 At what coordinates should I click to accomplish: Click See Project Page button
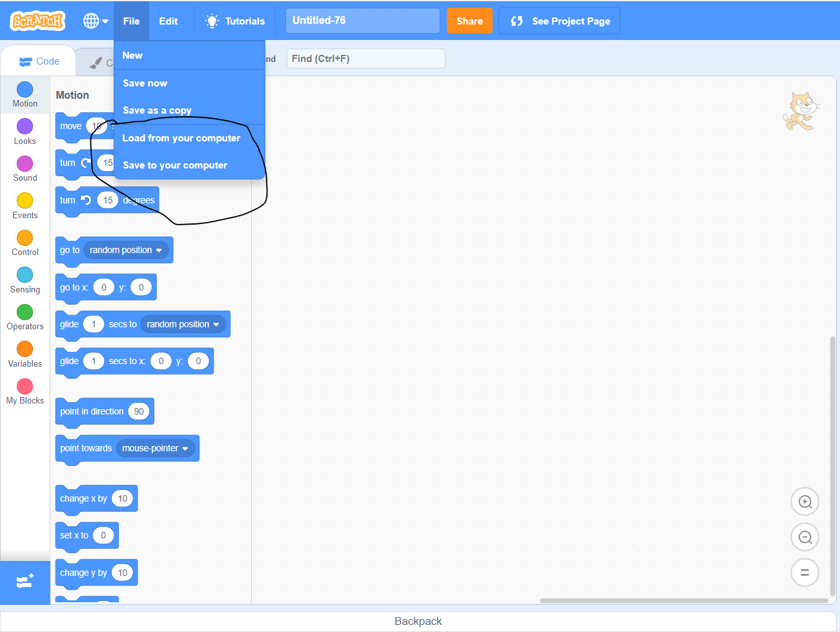click(560, 21)
